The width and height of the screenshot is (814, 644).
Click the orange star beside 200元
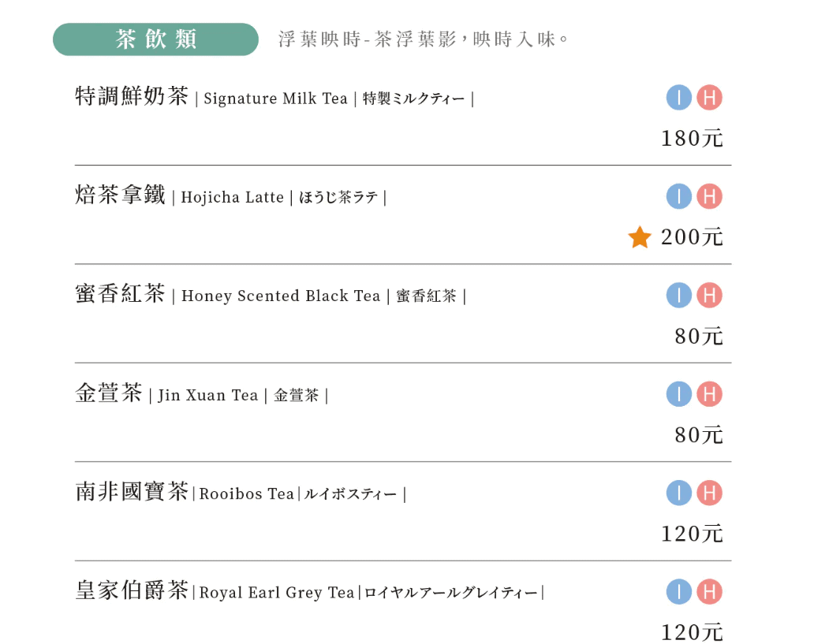(640, 237)
